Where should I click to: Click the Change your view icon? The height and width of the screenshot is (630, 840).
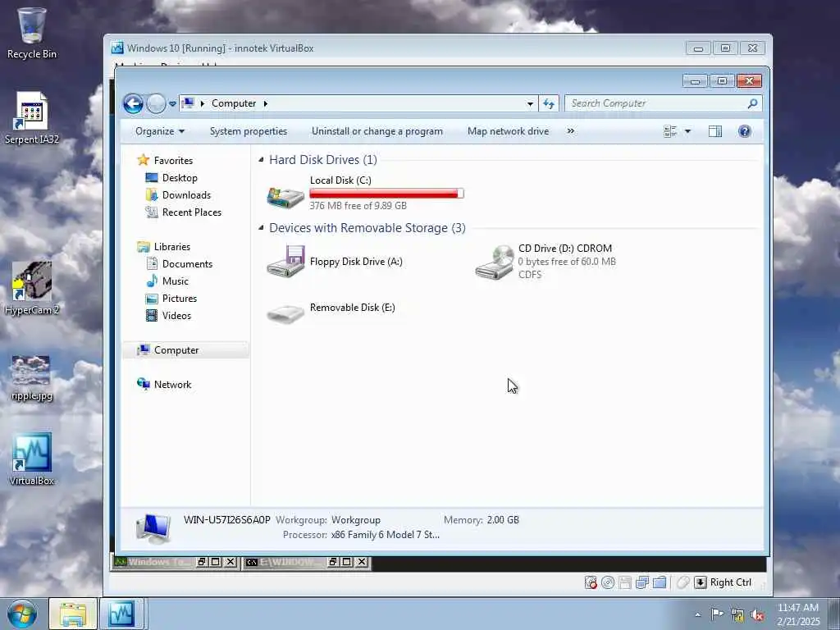click(669, 131)
